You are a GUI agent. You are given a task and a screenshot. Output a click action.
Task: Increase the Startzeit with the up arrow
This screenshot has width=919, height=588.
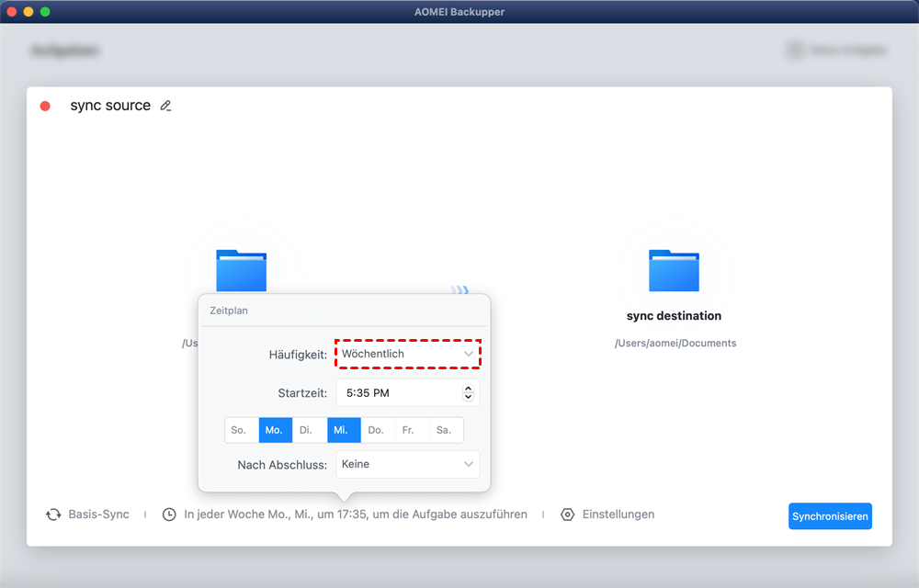pyautogui.click(x=468, y=389)
